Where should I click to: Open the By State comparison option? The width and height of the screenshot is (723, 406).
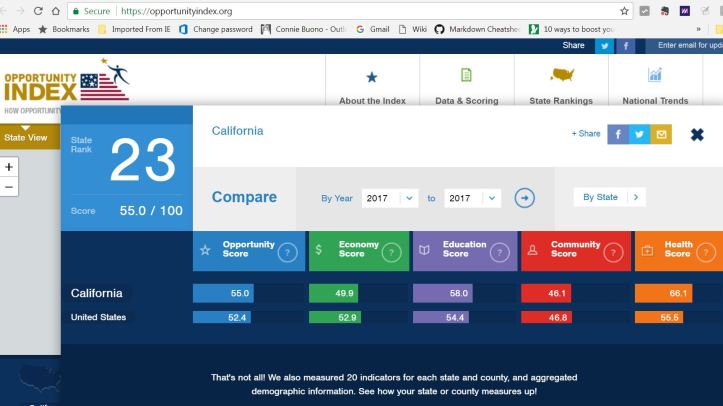tap(609, 197)
